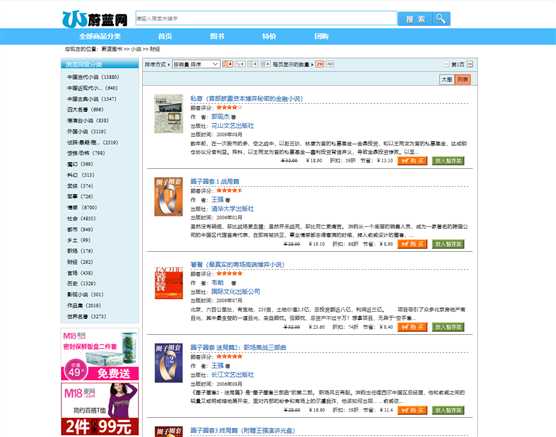Select the 职场 category

pyautogui.click(x=80, y=251)
